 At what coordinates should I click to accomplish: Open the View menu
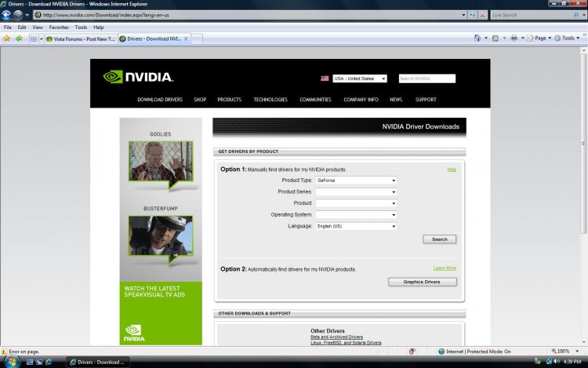click(38, 27)
